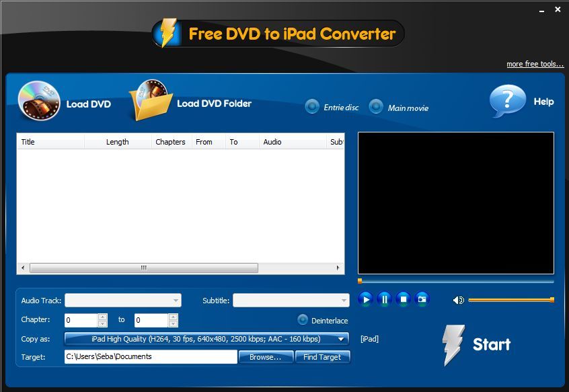Enable the Deinterlace option
The height and width of the screenshot is (392, 569).
click(303, 320)
